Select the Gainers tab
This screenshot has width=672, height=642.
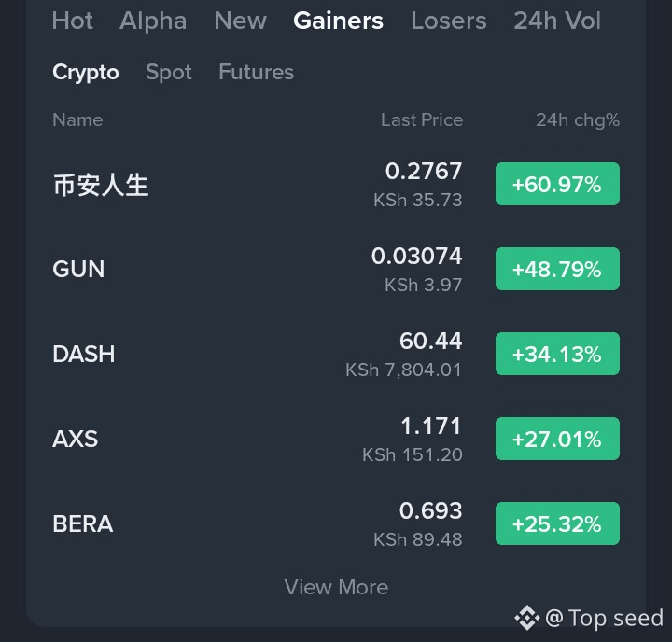click(338, 21)
